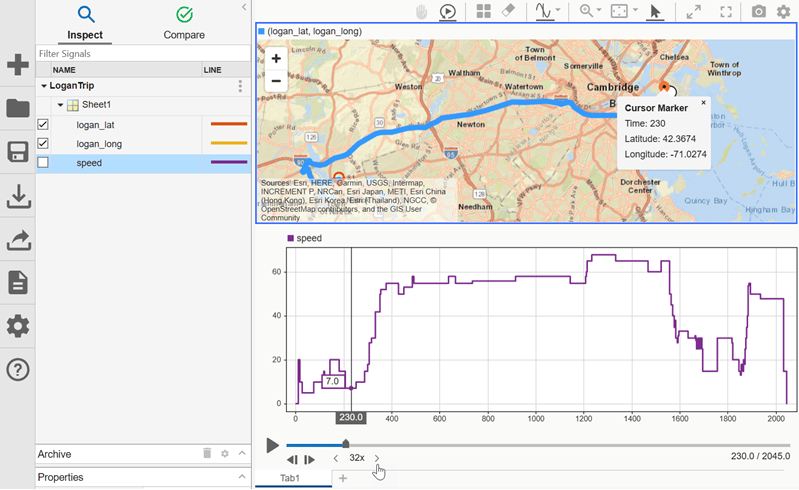This screenshot has width=799, height=490.
Task: Click the Filter Signals input field
Action: click(x=143, y=53)
